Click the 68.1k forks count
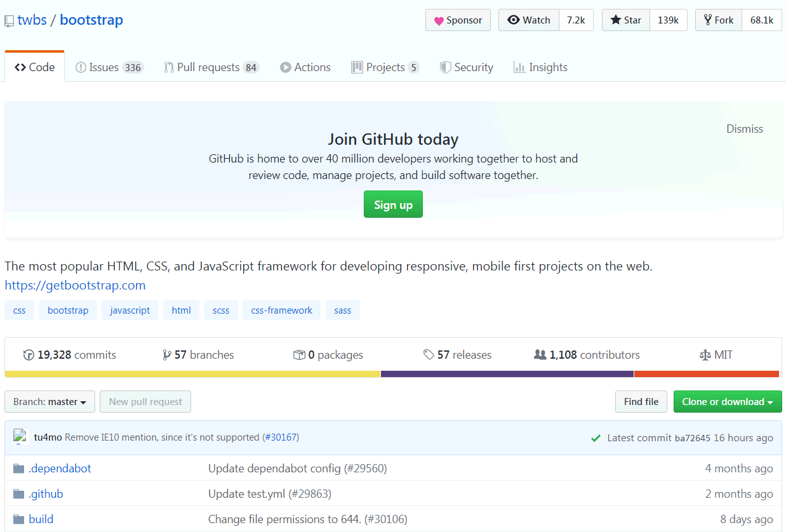Image resolution: width=786 pixels, height=532 pixels. 761,20
